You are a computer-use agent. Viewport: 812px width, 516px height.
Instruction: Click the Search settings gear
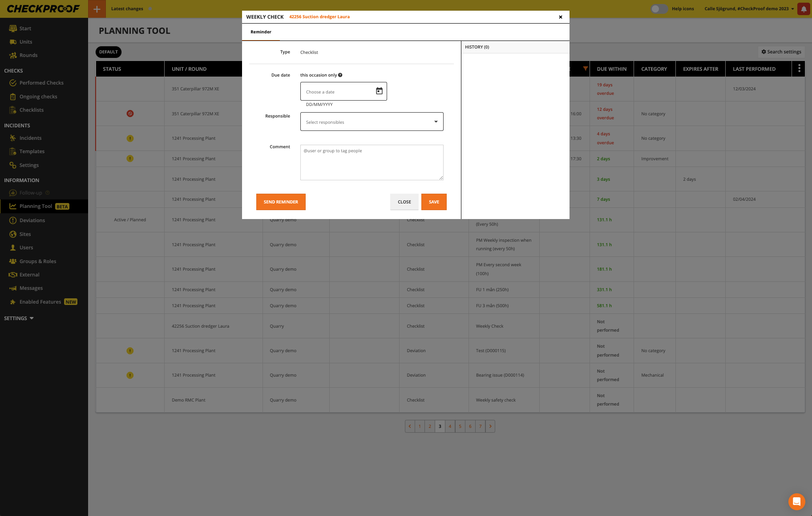click(781, 52)
